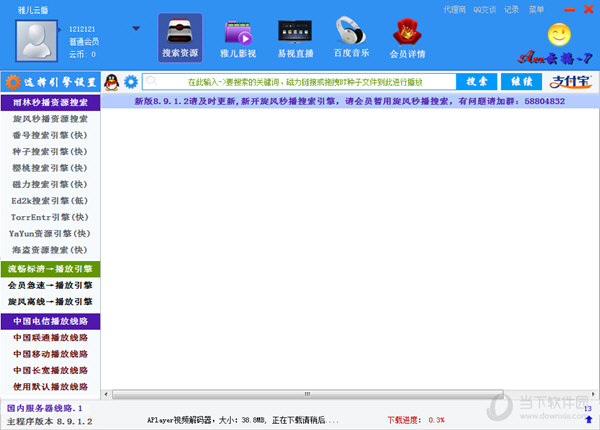Minimize the 雅儿云播 window
The height and width of the screenshot is (430, 600).
[x=569, y=10]
